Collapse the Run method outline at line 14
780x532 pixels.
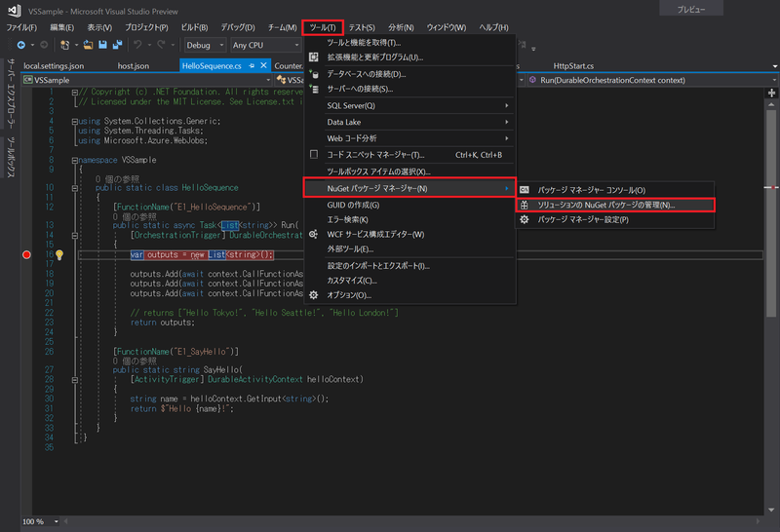click(x=75, y=236)
